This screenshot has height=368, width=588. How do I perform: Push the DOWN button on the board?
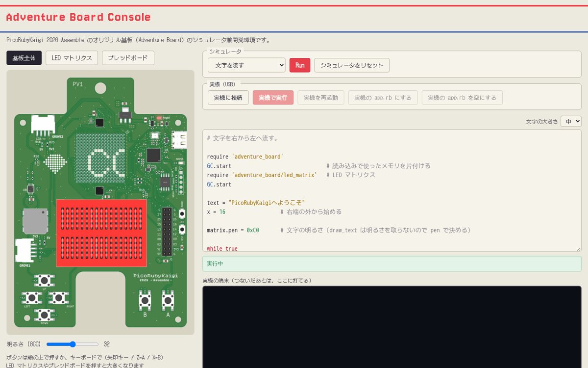(x=44, y=315)
